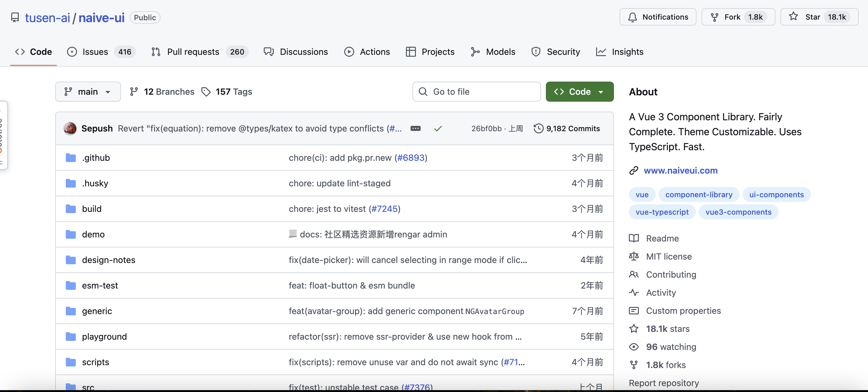Open the main branch dropdown
Screen dimensions: 868x392
pos(88,91)
